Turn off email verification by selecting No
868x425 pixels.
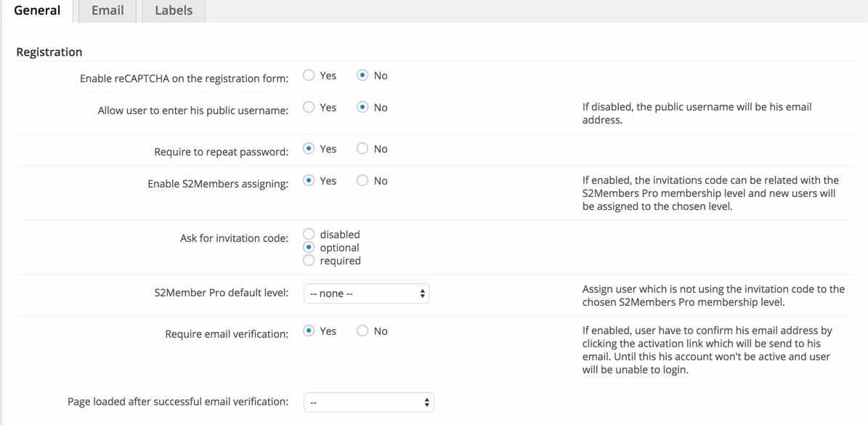point(363,331)
